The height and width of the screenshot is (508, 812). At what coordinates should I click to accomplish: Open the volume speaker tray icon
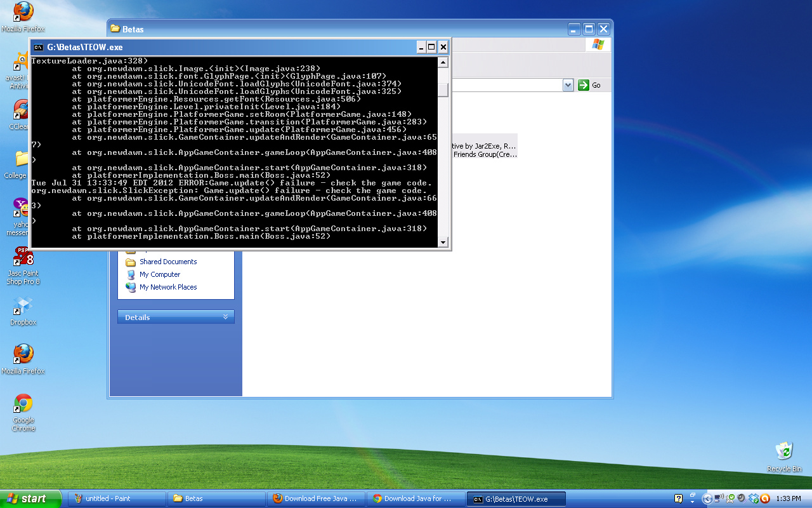pos(741,498)
